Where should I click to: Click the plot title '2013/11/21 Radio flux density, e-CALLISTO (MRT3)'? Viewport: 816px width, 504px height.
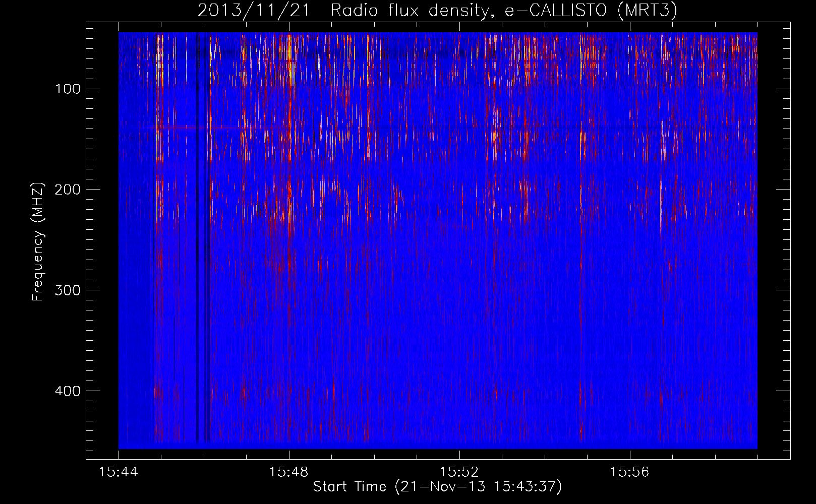(437, 10)
